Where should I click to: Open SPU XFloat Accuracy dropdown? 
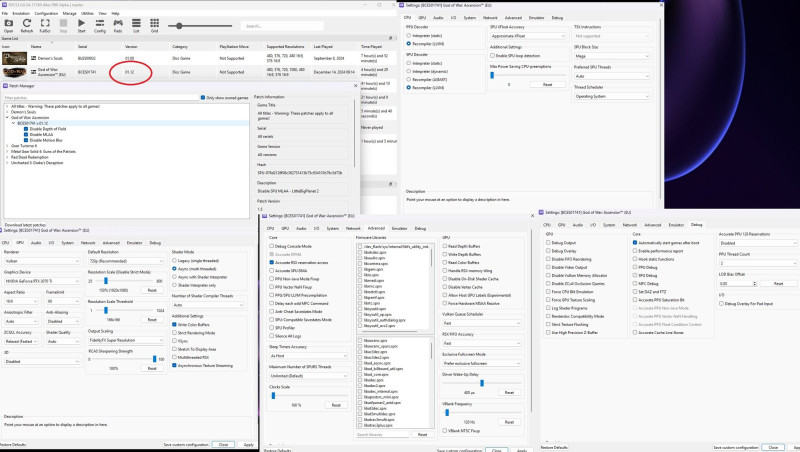(528, 36)
